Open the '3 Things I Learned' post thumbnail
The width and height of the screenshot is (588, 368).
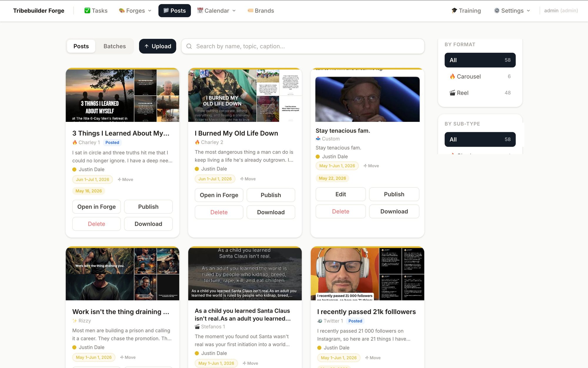pyautogui.click(x=122, y=96)
